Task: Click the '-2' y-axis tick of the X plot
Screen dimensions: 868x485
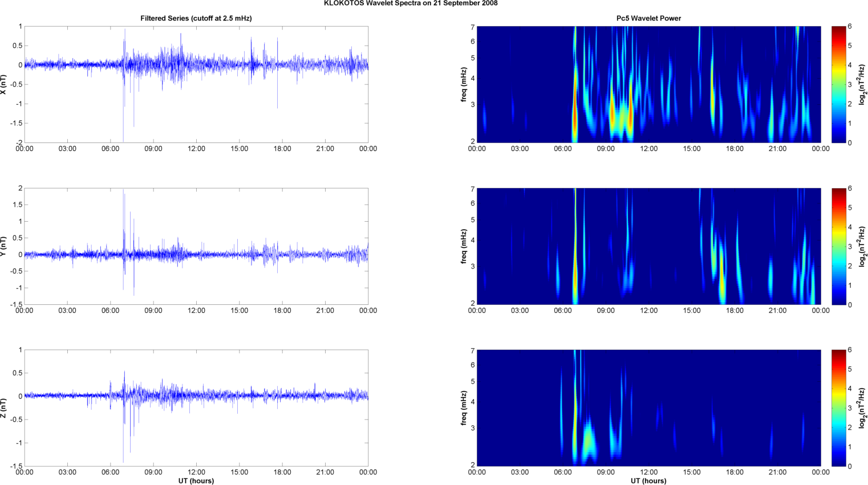Action: (x=19, y=142)
